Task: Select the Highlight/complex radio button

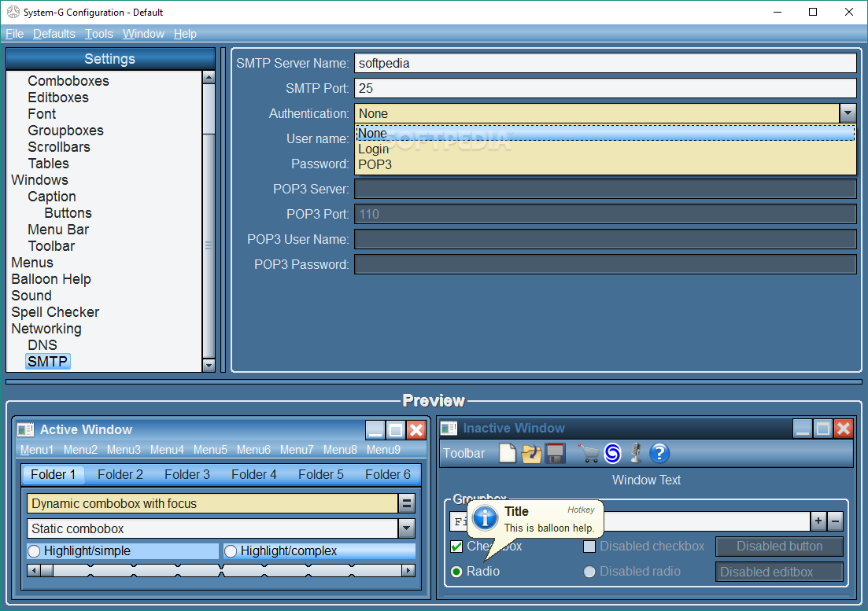Action: point(231,550)
